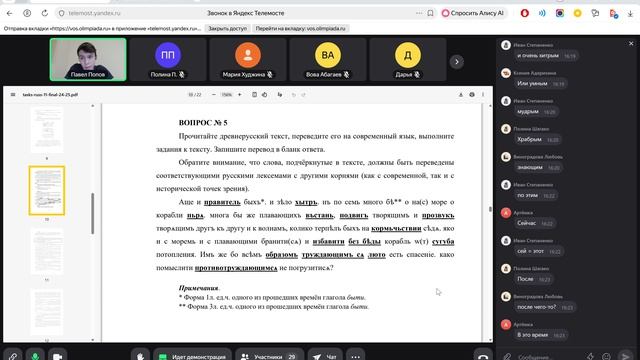Toggle the camera
This screenshot has height=360, width=640.
coord(58,357)
